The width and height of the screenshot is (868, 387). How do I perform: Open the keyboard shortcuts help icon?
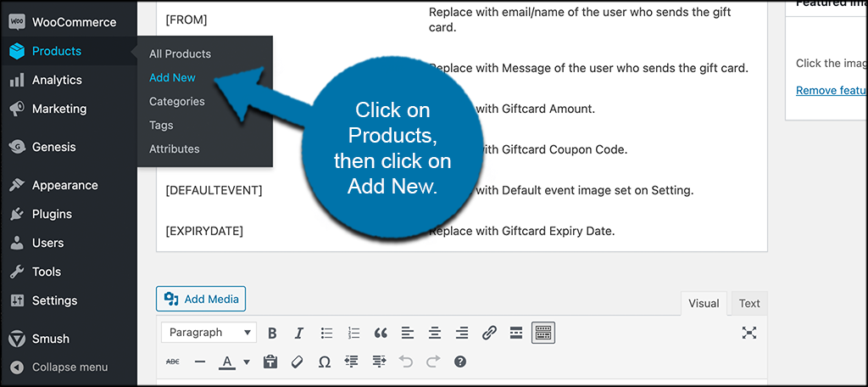[460, 362]
